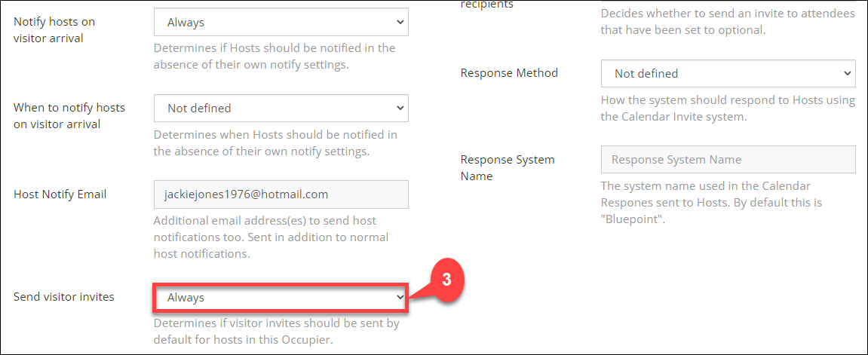Click the Host Notify Email label
Viewport: 868px width, 355px height.
point(60,194)
